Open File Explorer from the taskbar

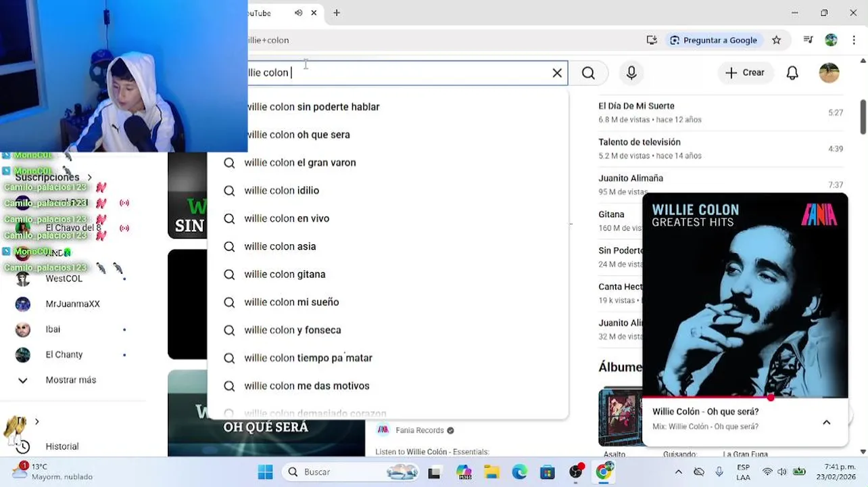tap(491, 472)
